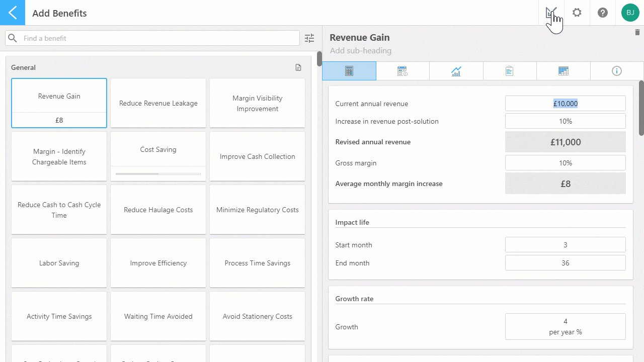Edit the Current annual revenue field

coord(566,104)
